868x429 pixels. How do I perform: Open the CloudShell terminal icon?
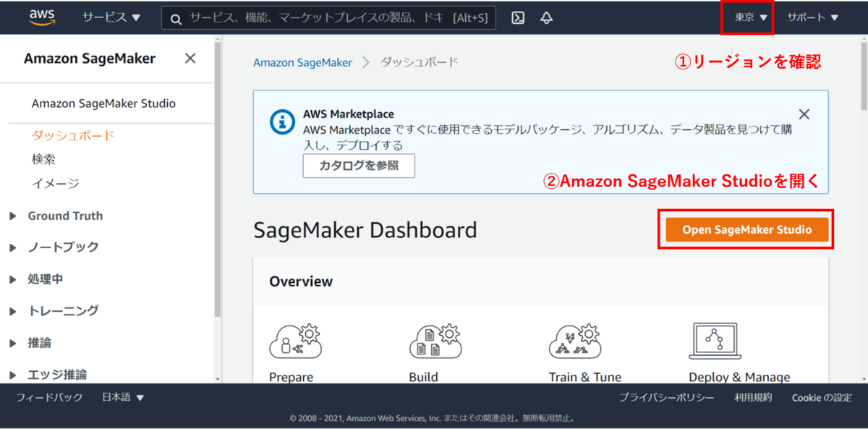pos(518,18)
